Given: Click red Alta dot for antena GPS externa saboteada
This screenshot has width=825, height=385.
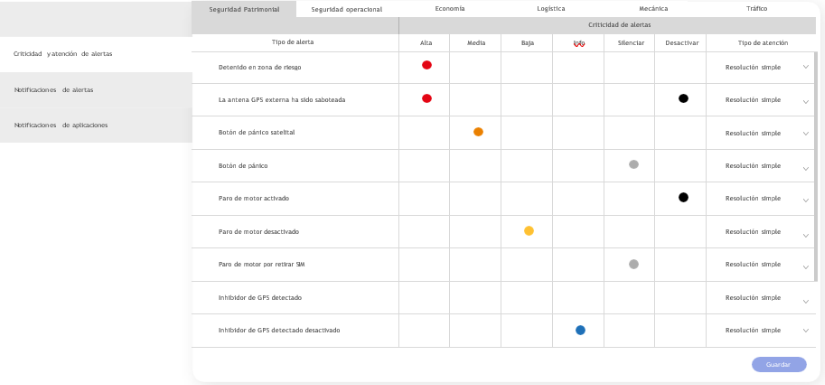Looking at the screenshot, I should coord(427,98).
